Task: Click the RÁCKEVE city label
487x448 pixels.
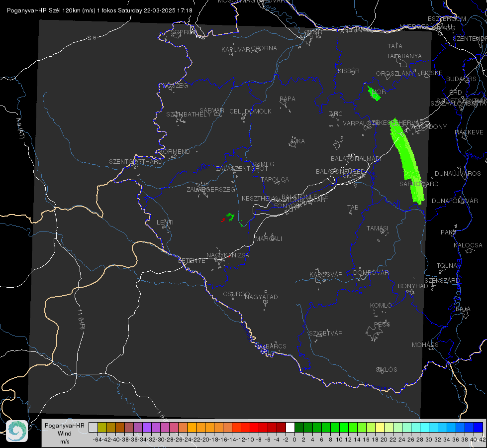Action: coord(469,132)
